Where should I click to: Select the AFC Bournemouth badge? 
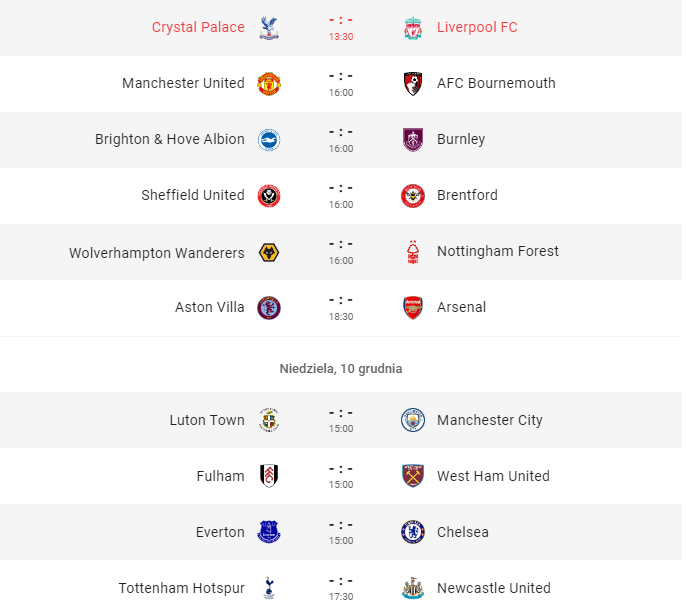pyautogui.click(x=413, y=84)
